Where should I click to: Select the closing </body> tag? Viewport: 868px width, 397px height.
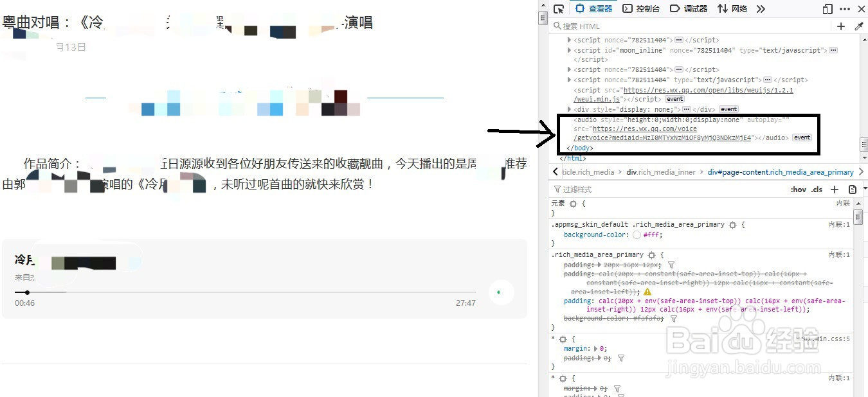click(x=580, y=148)
